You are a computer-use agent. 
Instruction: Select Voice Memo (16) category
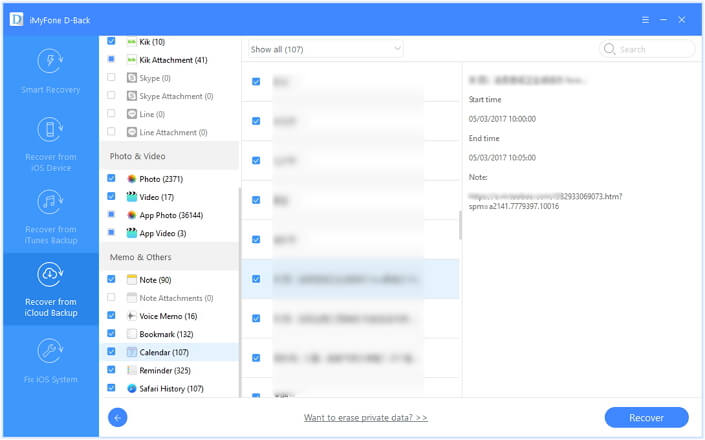click(168, 316)
